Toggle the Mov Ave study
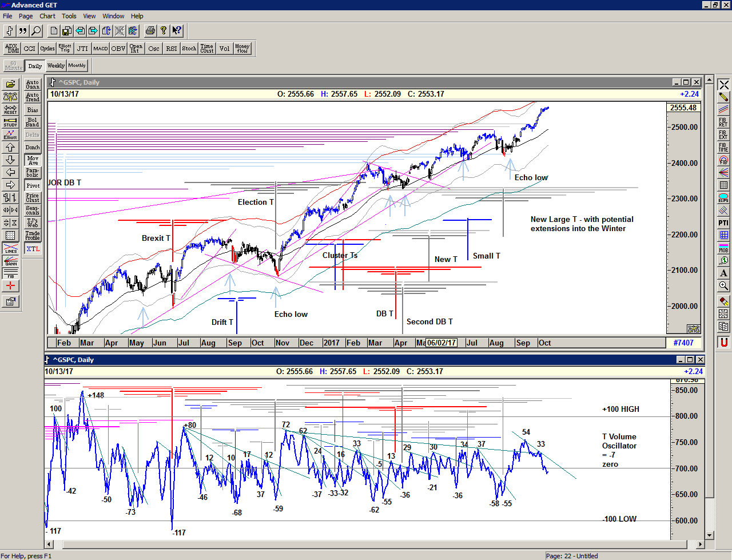The image size is (732, 560). (x=33, y=160)
